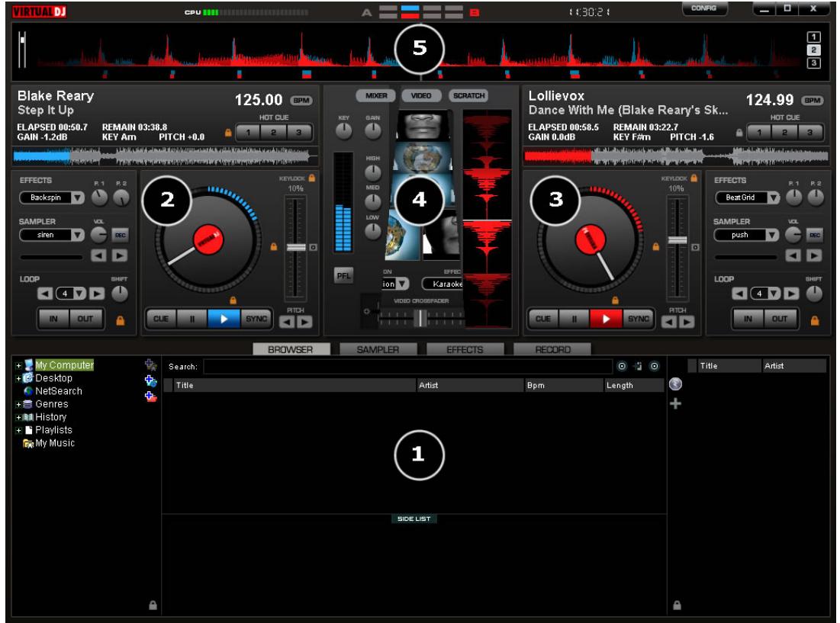Image resolution: width=840 pixels, height=623 pixels.
Task: Play the left deck track
Action: [x=224, y=319]
